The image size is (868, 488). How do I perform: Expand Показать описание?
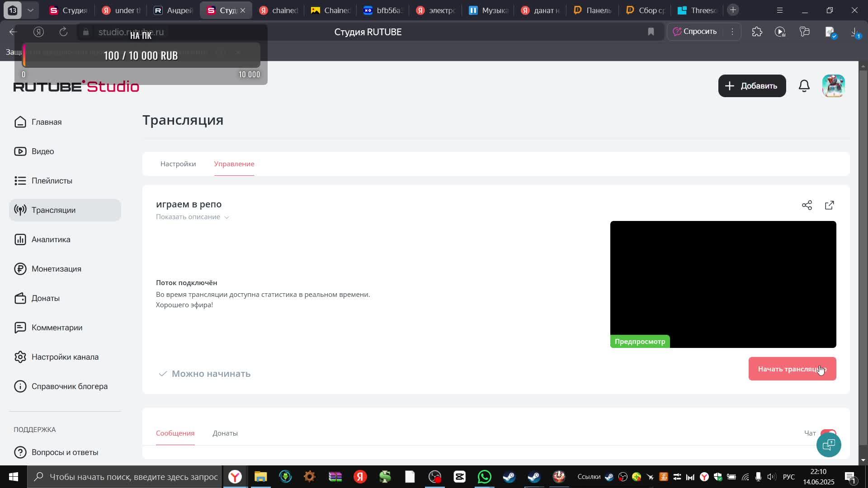point(193,217)
